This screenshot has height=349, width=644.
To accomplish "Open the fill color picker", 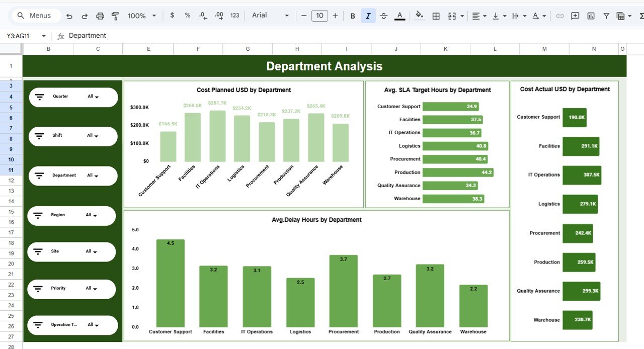I will [420, 16].
